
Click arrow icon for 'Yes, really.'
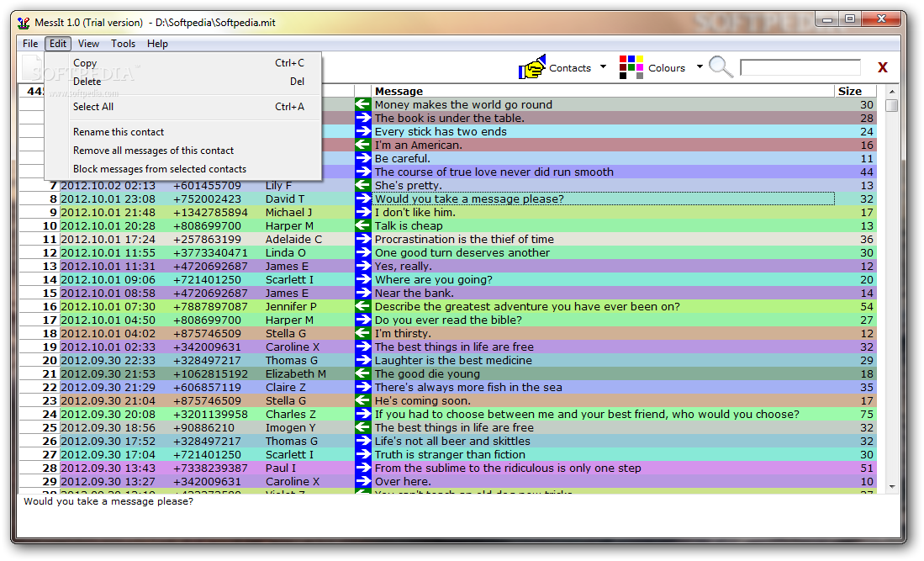(363, 267)
